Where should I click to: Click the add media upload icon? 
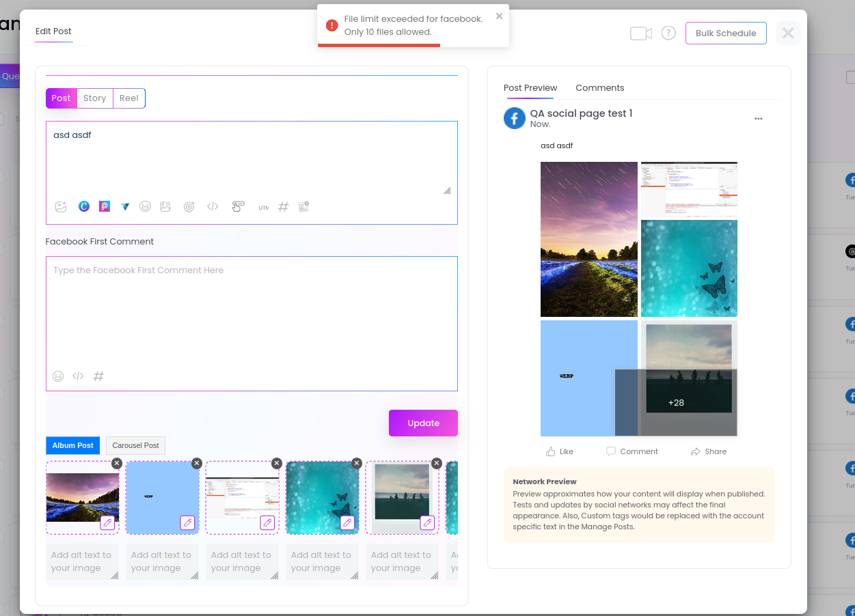click(x=62, y=206)
